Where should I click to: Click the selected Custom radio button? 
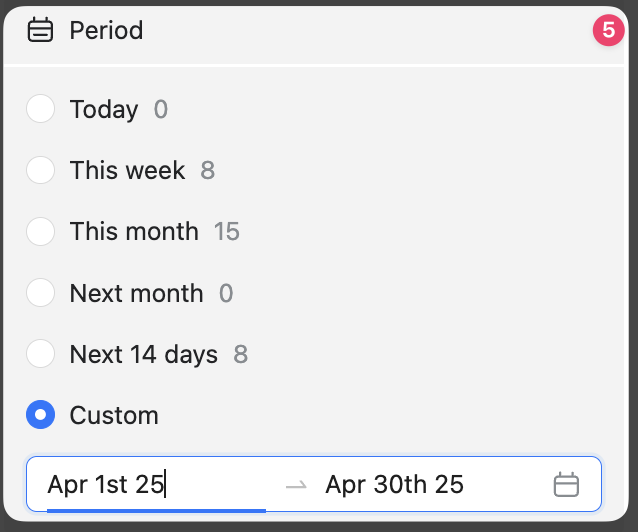coord(40,415)
